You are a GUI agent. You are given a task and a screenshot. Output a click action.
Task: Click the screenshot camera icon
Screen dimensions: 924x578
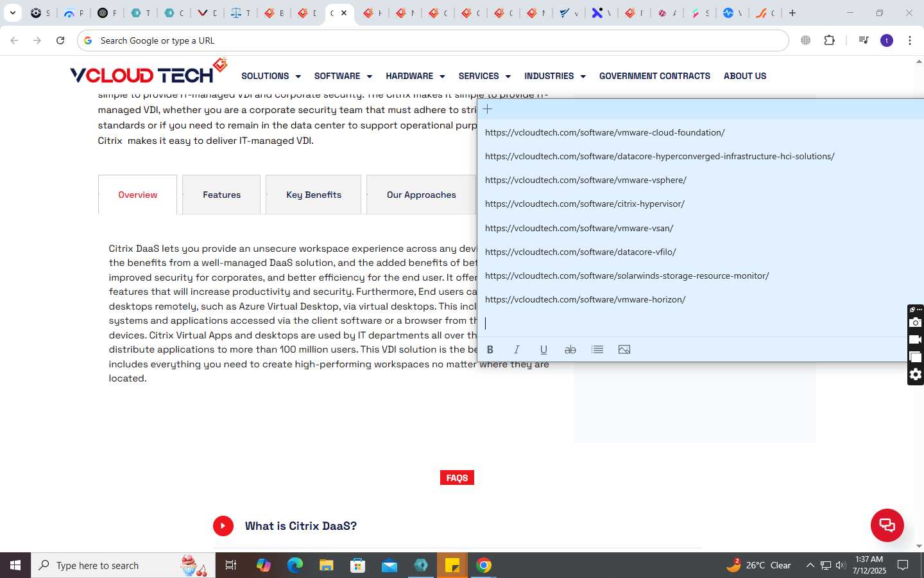[916, 322]
